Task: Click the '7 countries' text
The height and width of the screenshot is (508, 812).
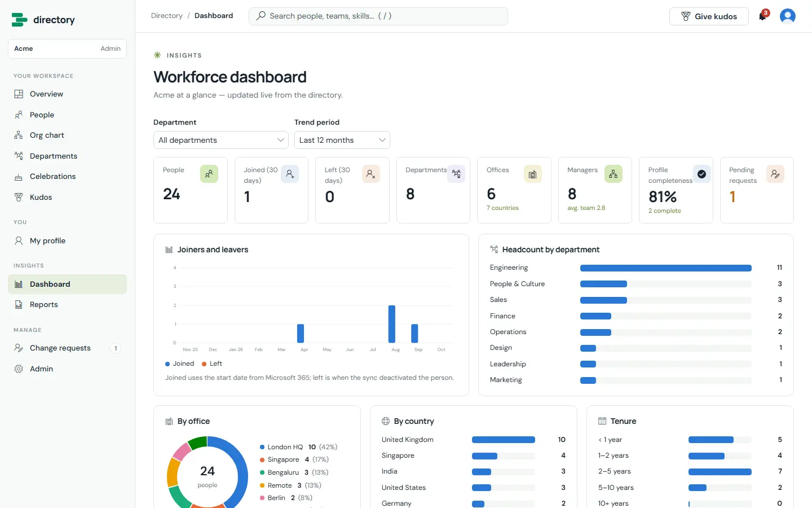Action: pyautogui.click(x=502, y=208)
